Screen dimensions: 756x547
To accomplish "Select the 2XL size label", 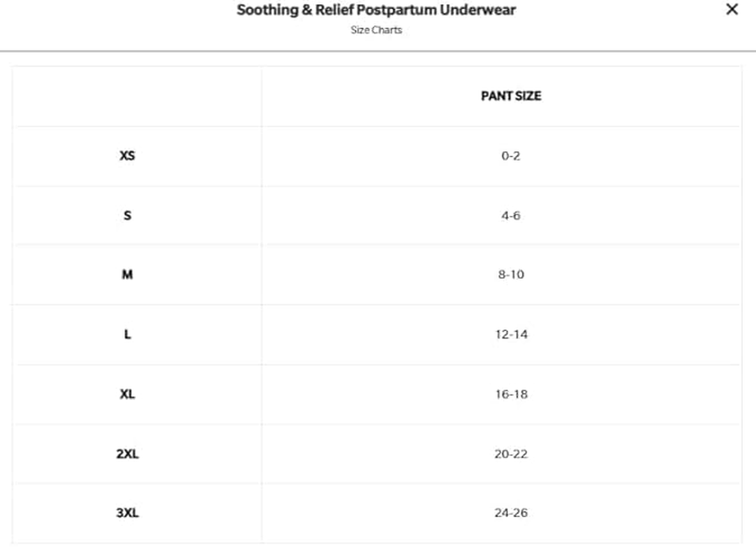I will pos(127,454).
